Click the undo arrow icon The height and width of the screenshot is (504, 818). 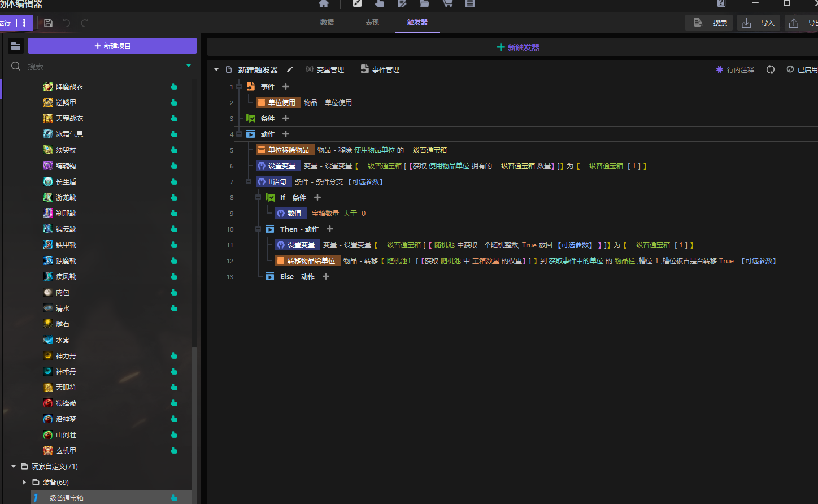67,23
